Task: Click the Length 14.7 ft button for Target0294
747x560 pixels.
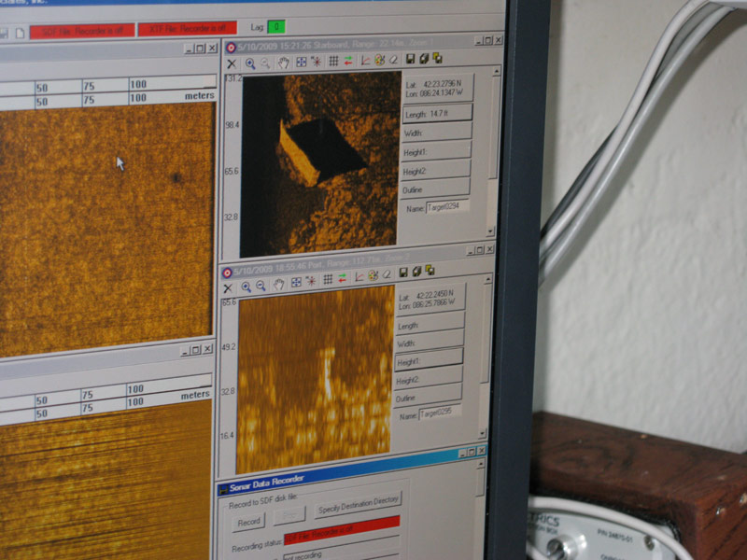Action: click(438, 114)
